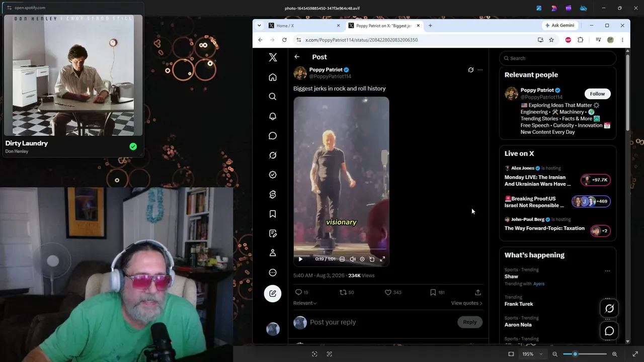Screen dimensions: 644x362
Task: Open the dollar-sign item in X sidebar
Action: [x=273, y=195]
